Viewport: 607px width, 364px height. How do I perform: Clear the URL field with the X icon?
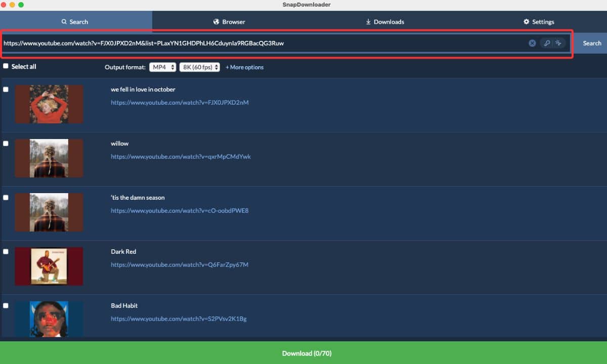[x=532, y=43]
